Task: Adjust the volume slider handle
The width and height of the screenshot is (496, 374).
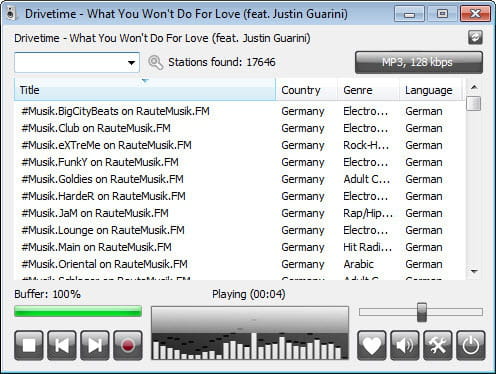Action: 422,312
